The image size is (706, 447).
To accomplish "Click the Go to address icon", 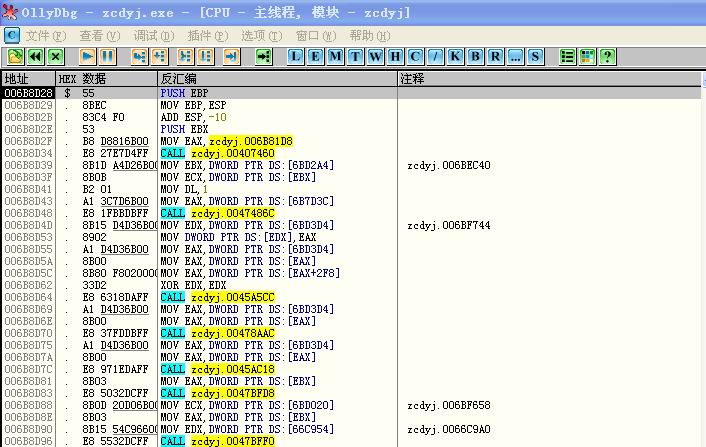I will (264, 57).
